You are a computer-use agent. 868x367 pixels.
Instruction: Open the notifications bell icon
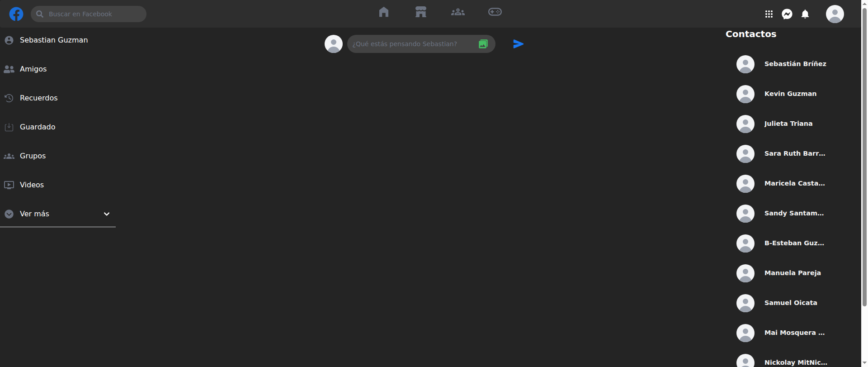(x=805, y=14)
